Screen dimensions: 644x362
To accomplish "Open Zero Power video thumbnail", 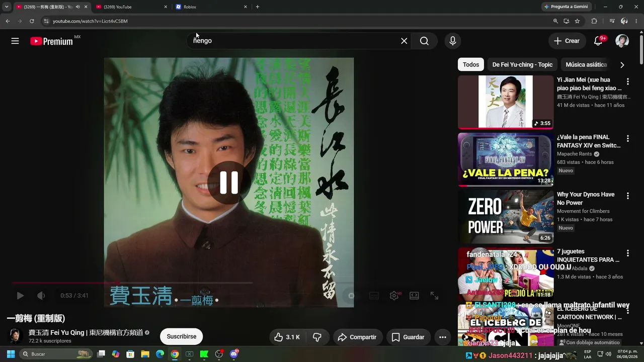I will pos(506,217).
